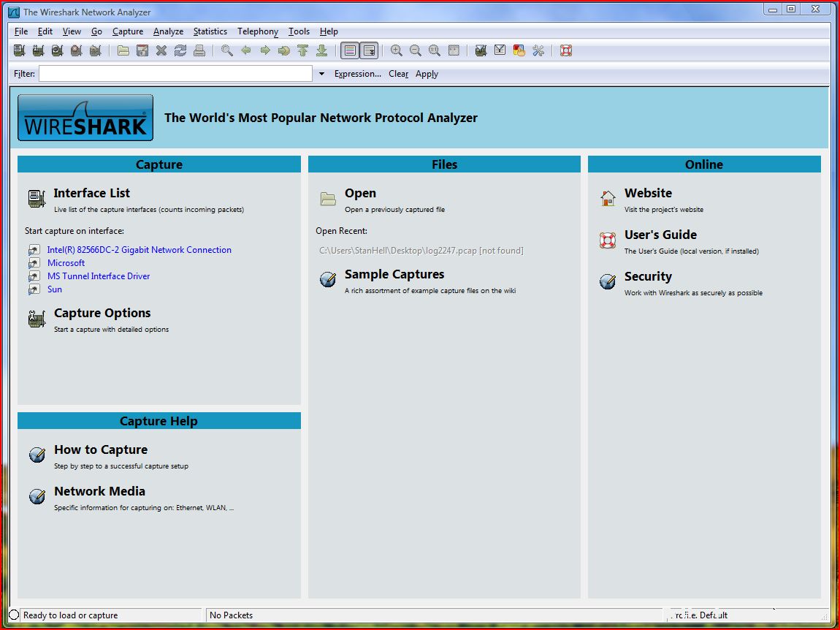Open Network Media help link

(99, 491)
